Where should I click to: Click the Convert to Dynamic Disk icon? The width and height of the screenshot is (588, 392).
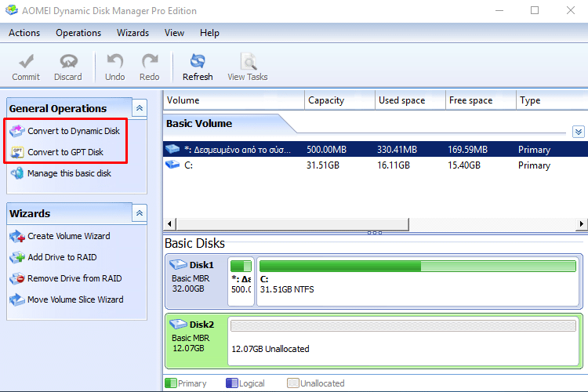pos(17,131)
